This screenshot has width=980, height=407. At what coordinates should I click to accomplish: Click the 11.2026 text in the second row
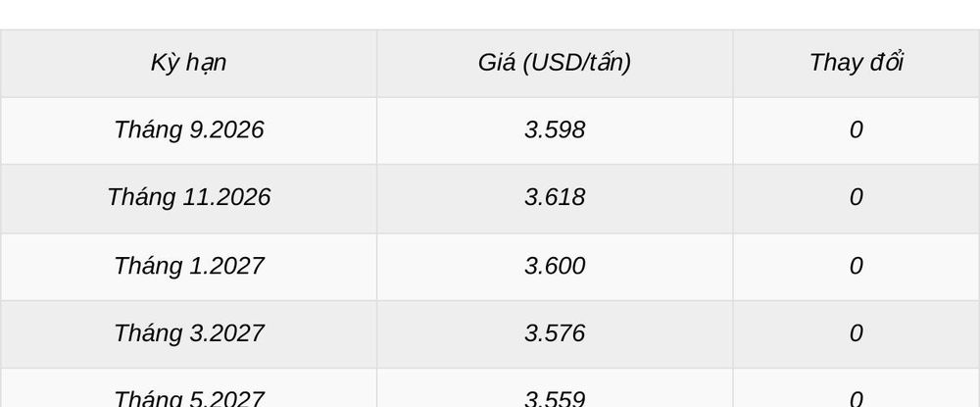coord(226,197)
